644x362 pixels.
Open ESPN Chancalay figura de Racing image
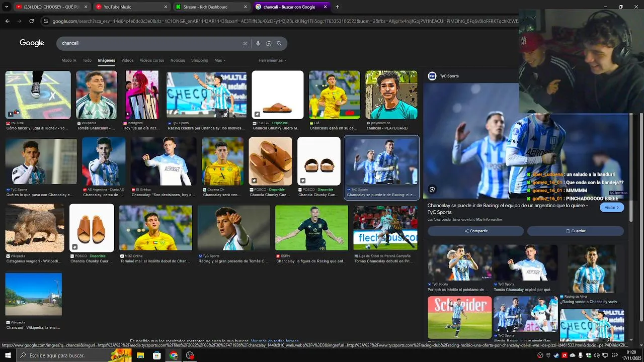[311, 228]
